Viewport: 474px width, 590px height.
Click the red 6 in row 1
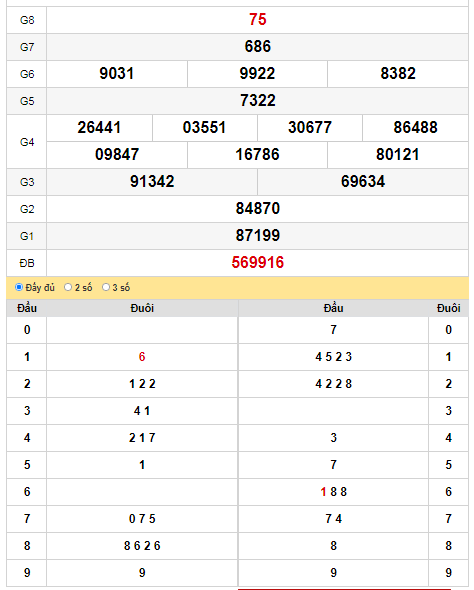142,357
